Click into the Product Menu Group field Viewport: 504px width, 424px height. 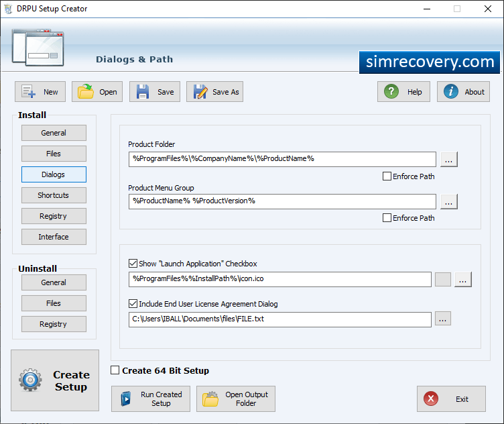[x=282, y=201]
